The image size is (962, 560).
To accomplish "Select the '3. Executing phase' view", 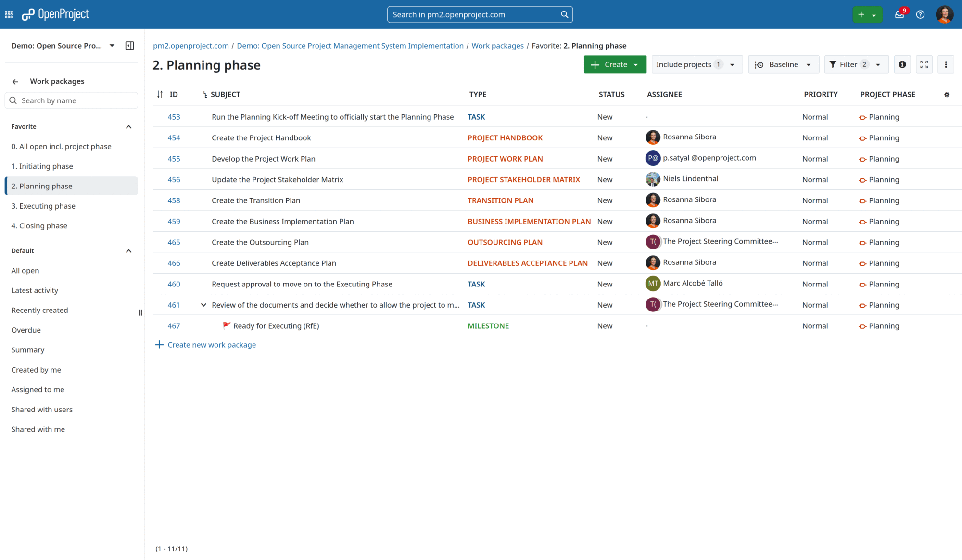I will (x=43, y=206).
